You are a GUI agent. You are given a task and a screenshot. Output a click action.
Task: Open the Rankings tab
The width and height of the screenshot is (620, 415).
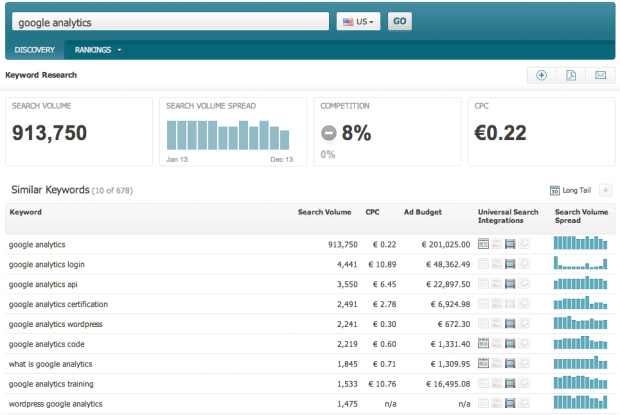[93, 50]
